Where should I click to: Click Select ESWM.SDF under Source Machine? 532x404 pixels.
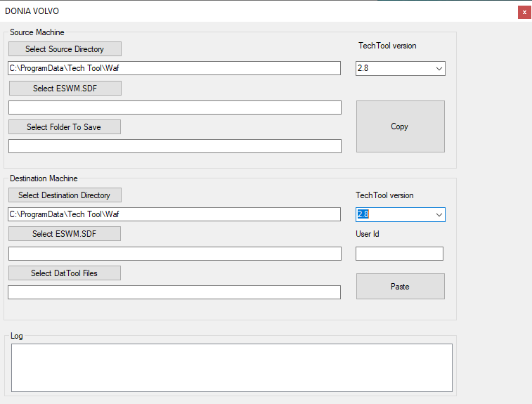65,89
